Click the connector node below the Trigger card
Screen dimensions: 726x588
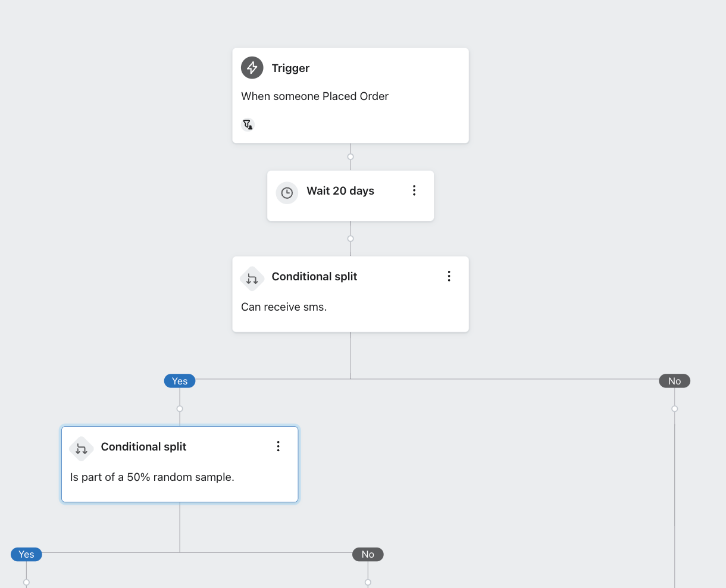[351, 157]
